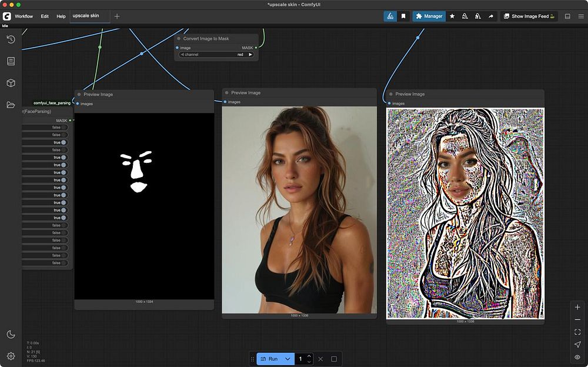Viewport: 588px width, 367px height.
Task: Click Show Image Feed button
Action: 529,16
